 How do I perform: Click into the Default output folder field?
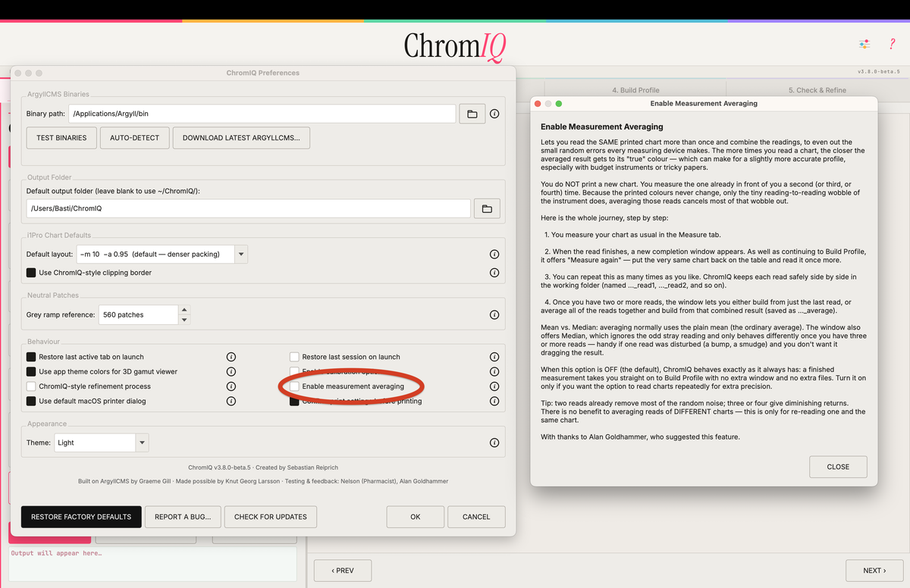coord(248,208)
